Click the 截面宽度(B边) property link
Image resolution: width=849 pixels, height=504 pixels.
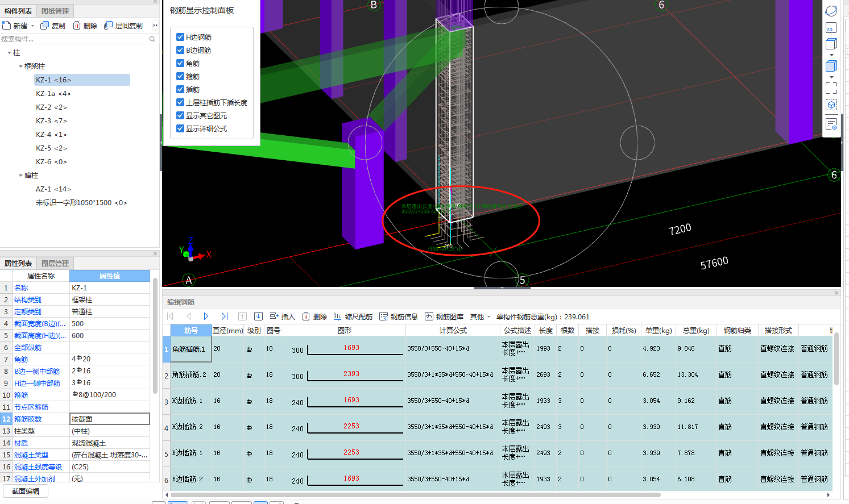39,324
